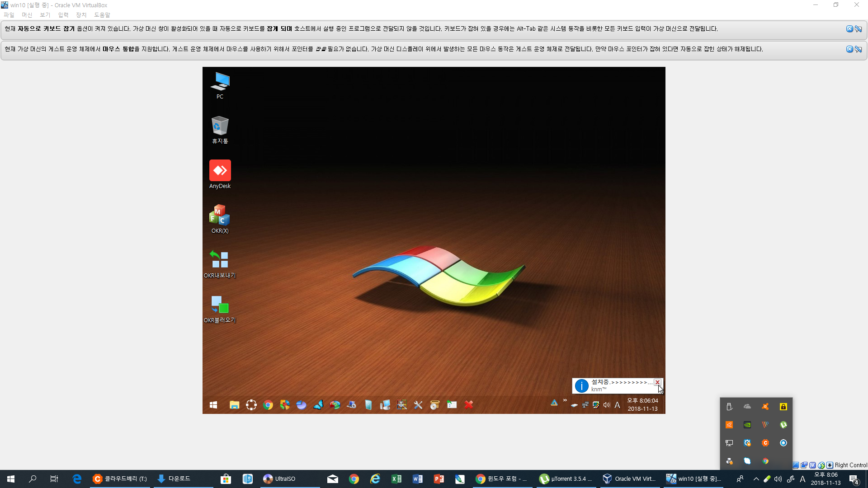The width and height of the screenshot is (868, 488).
Task: Click guest VM clock 오후 8:06:04
Action: (x=642, y=405)
